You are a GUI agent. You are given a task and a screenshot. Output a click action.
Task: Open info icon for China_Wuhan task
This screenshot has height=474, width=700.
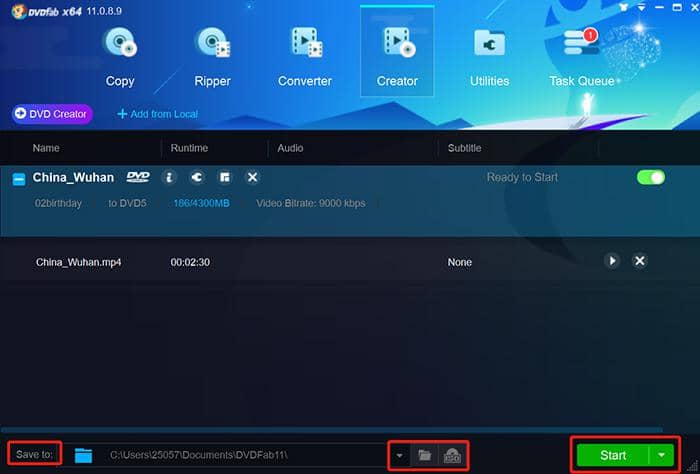point(169,177)
